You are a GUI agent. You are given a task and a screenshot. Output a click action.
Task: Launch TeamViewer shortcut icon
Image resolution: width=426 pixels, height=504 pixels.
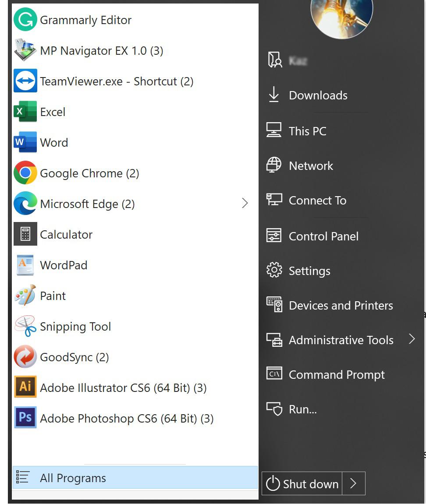[25, 81]
